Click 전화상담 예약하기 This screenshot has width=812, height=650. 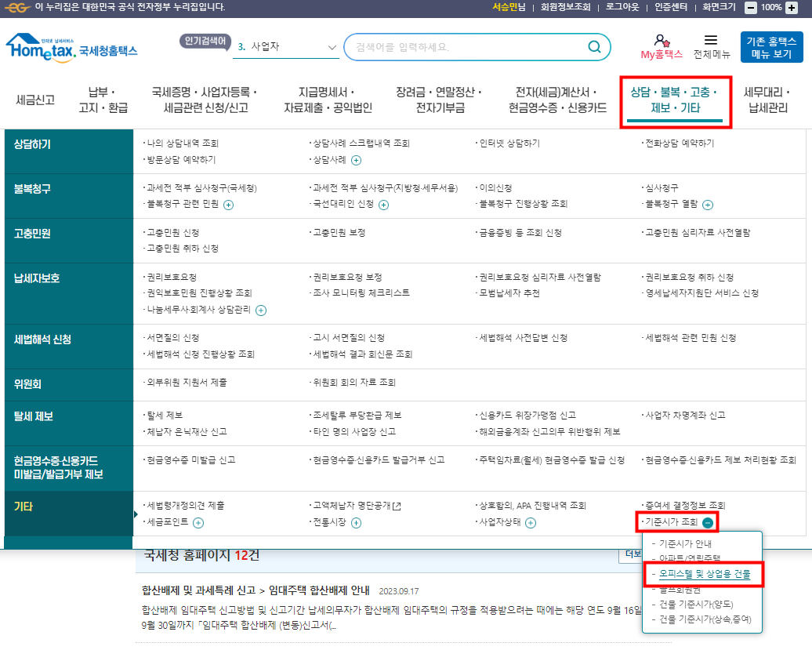(x=680, y=143)
